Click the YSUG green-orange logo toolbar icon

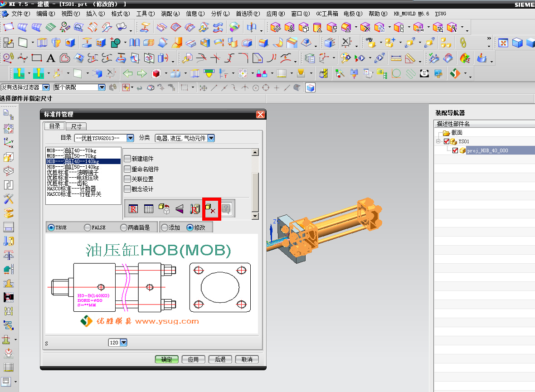pos(455,73)
